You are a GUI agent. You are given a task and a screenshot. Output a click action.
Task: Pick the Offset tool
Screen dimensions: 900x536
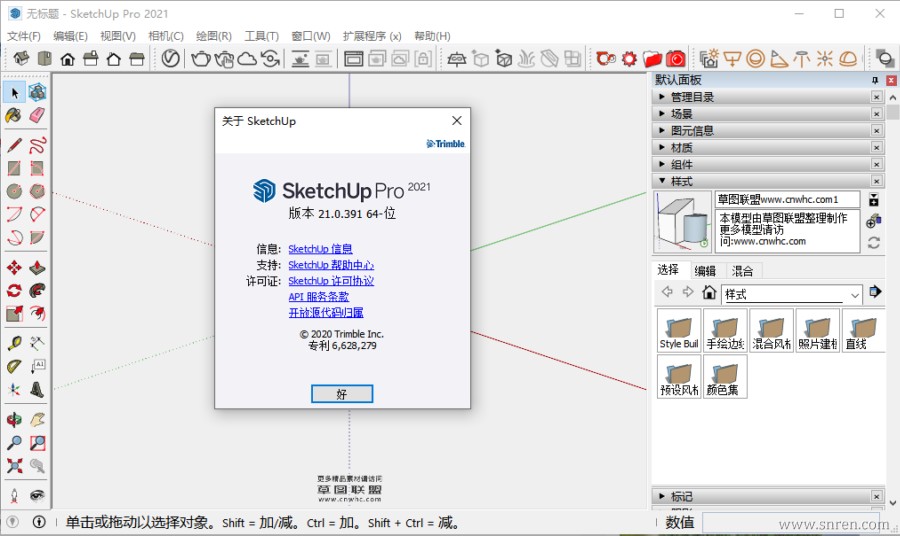click(x=37, y=313)
